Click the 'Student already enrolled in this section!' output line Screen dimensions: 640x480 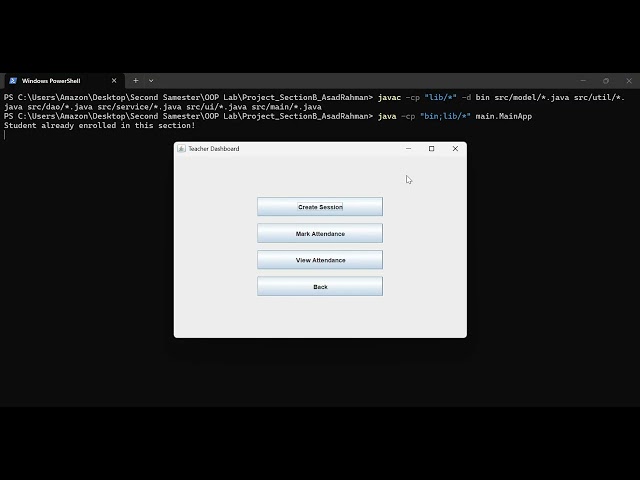click(x=100, y=125)
